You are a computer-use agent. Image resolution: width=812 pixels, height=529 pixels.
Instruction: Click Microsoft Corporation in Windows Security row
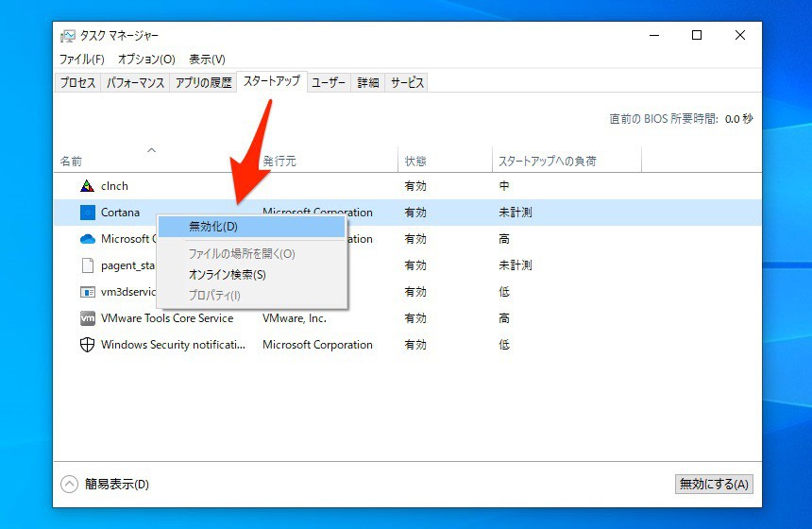coord(317,345)
